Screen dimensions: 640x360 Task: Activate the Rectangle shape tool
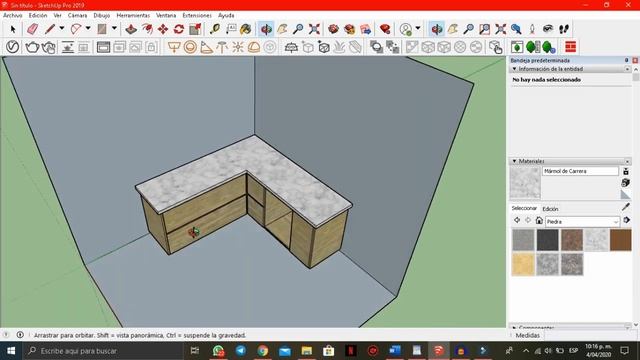click(x=102, y=29)
